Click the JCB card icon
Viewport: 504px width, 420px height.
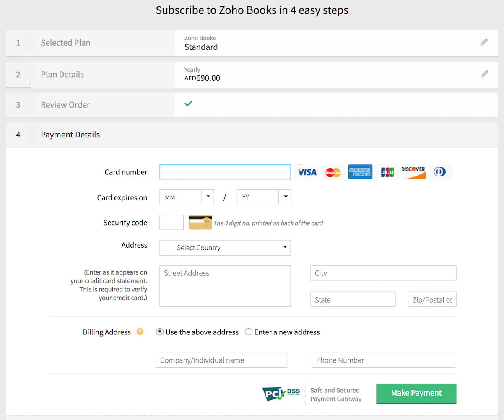coord(387,172)
